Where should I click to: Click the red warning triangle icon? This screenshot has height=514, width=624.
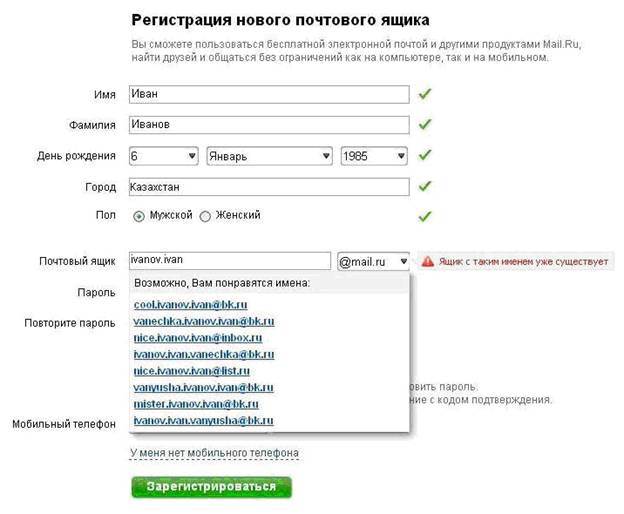coord(428,261)
